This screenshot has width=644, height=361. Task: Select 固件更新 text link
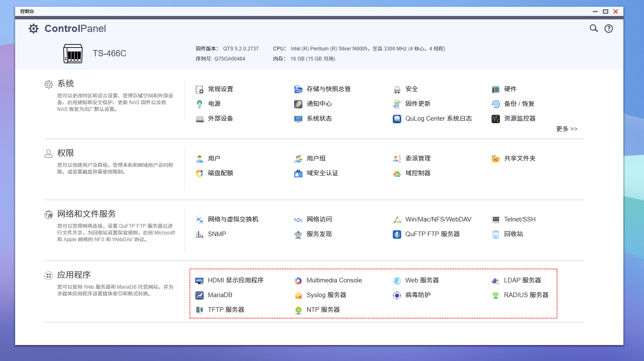click(x=418, y=104)
